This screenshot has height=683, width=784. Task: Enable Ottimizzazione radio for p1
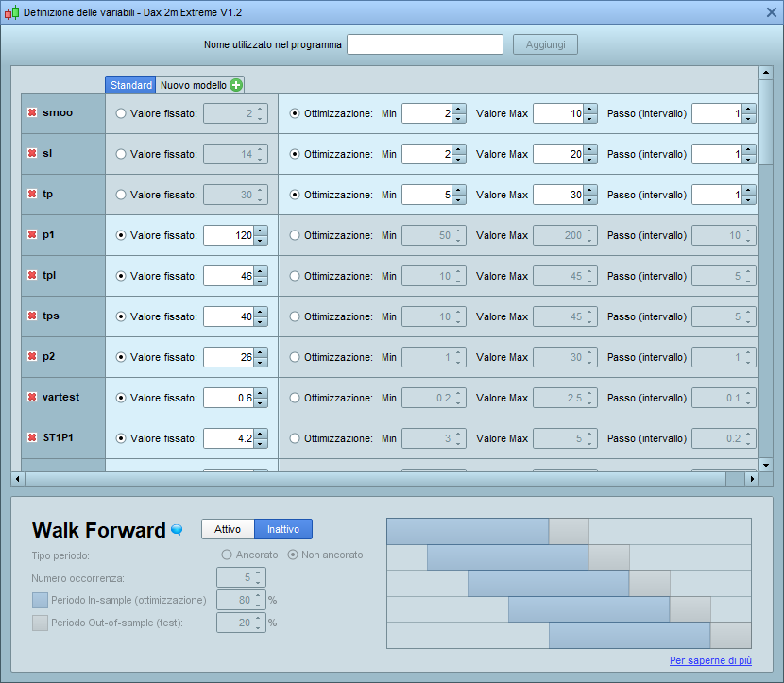(295, 235)
